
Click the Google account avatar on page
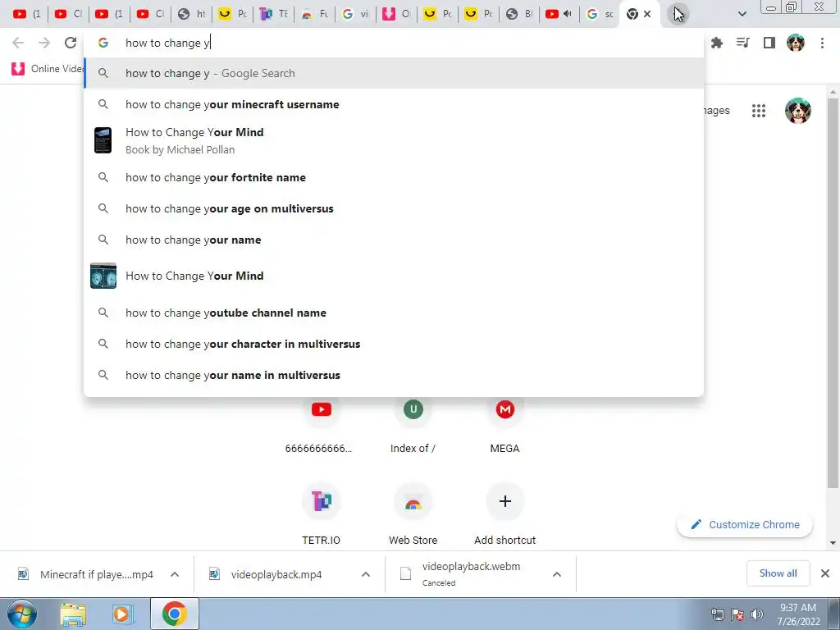[x=797, y=111]
